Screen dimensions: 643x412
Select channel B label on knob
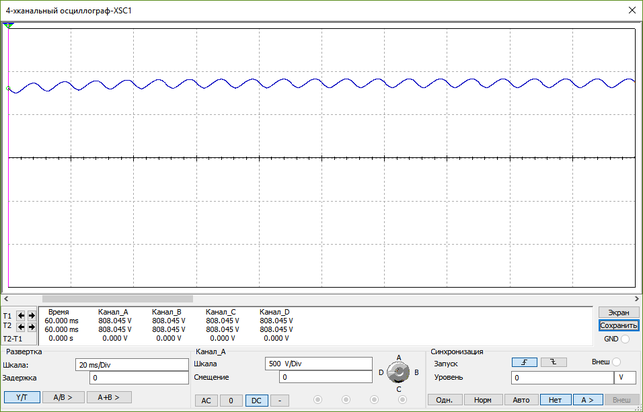pyautogui.click(x=417, y=372)
